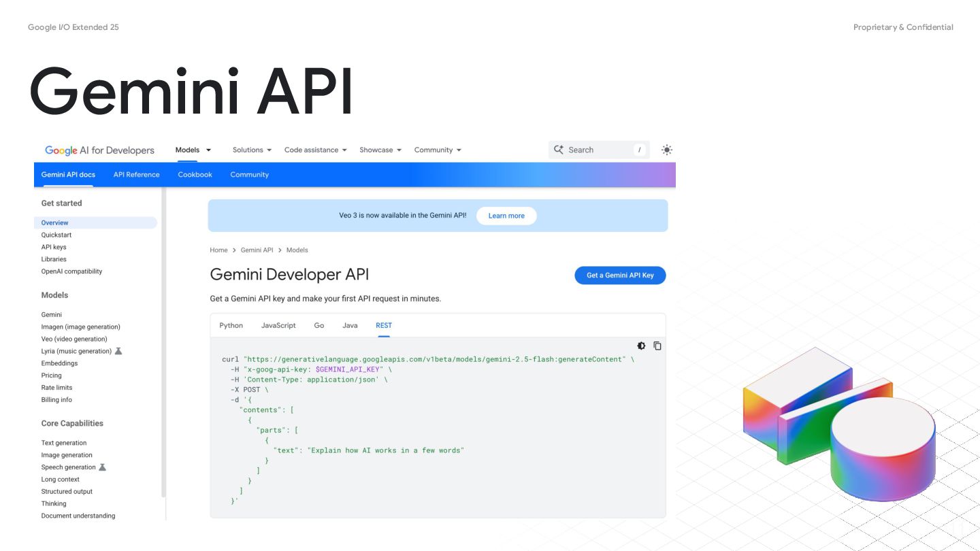
Task: Open Document understanding sidebar link
Action: [78, 516]
